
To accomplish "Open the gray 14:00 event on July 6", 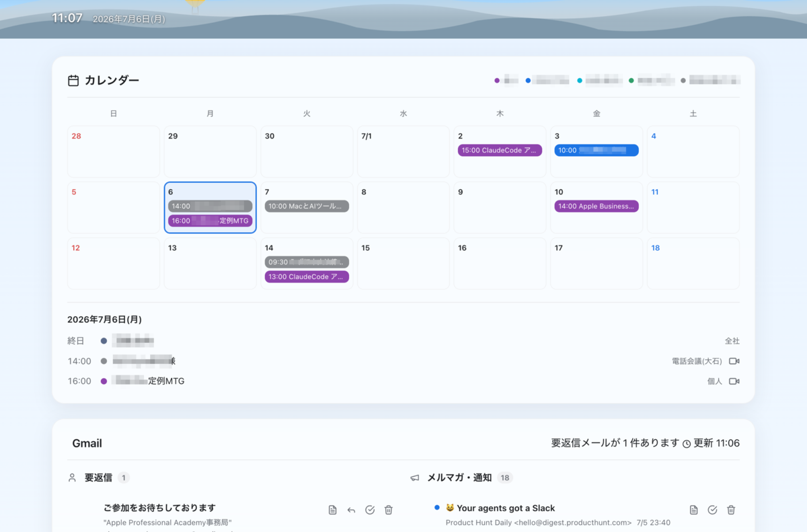I will pyautogui.click(x=210, y=206).
